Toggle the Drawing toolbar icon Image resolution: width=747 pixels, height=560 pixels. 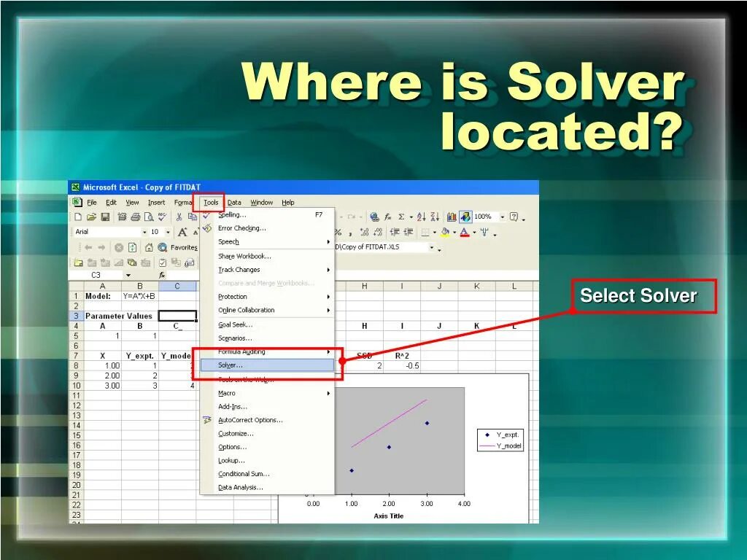pos(465,217)
